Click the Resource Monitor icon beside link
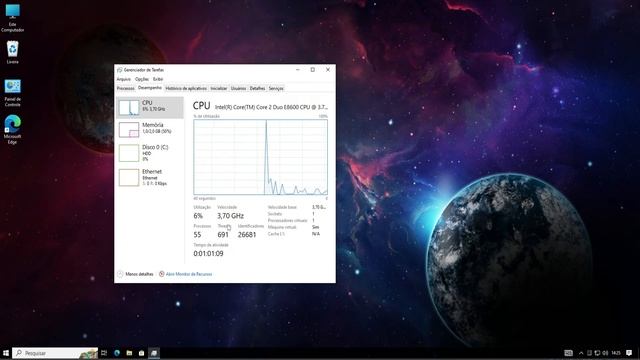The height and width of the screenshot is (360, 640). (x=162, y=274)
